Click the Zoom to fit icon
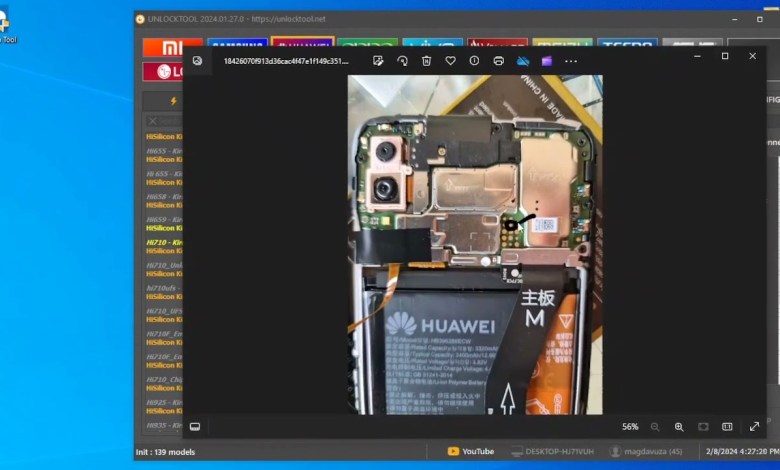The image size is (780, 470). click(703, 426)
